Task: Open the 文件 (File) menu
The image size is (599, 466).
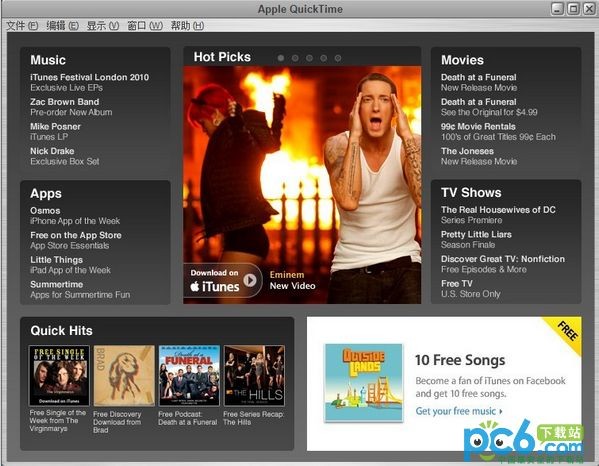Action: coord(22,26)
